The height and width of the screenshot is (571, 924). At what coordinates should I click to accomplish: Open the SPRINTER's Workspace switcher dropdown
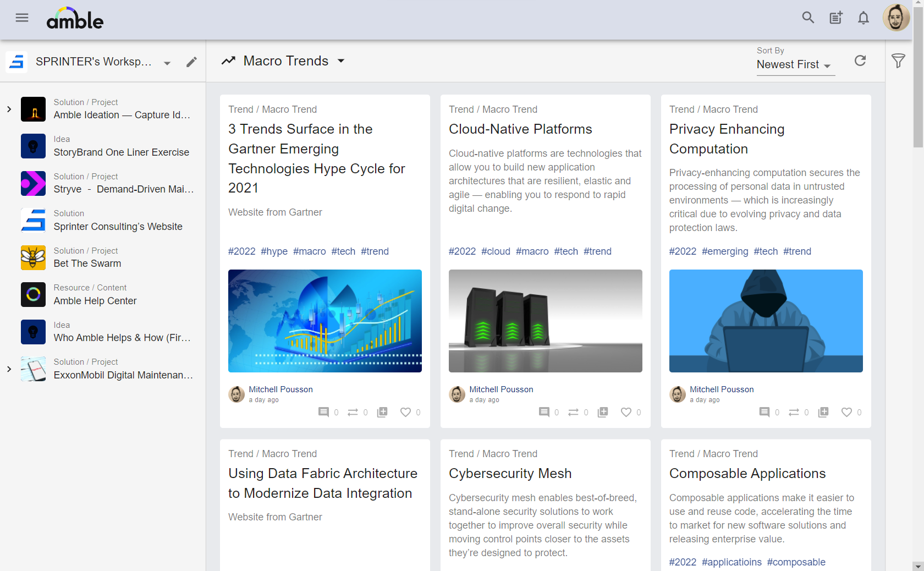point(167,63)
